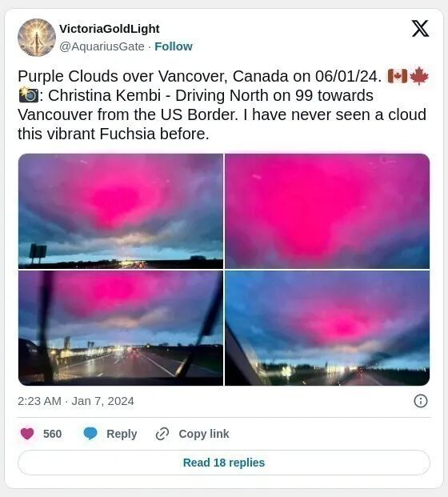The image size is (448, 497).
Task: Click the 560 likes count
Action: [52, 434]
